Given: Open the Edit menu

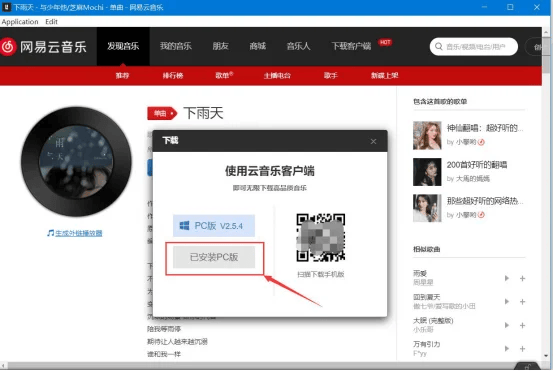Looking at the screenshot, I should (51, 22).
